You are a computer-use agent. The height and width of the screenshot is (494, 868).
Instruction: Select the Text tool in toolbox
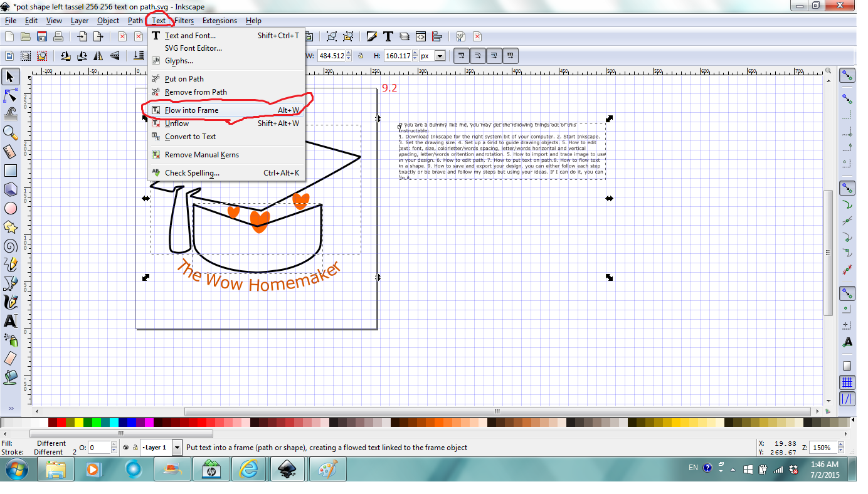click(x=11, y=321)
